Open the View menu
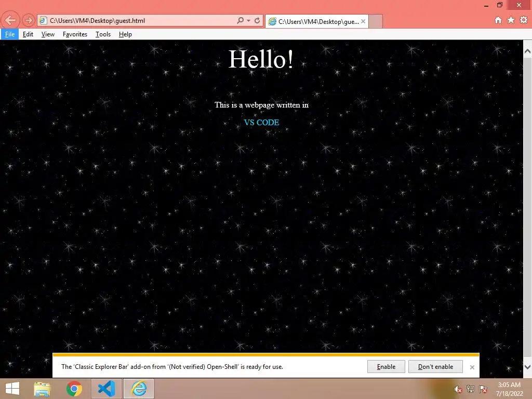The height and width of the screenshot is (399, 532). click(48, 34)
